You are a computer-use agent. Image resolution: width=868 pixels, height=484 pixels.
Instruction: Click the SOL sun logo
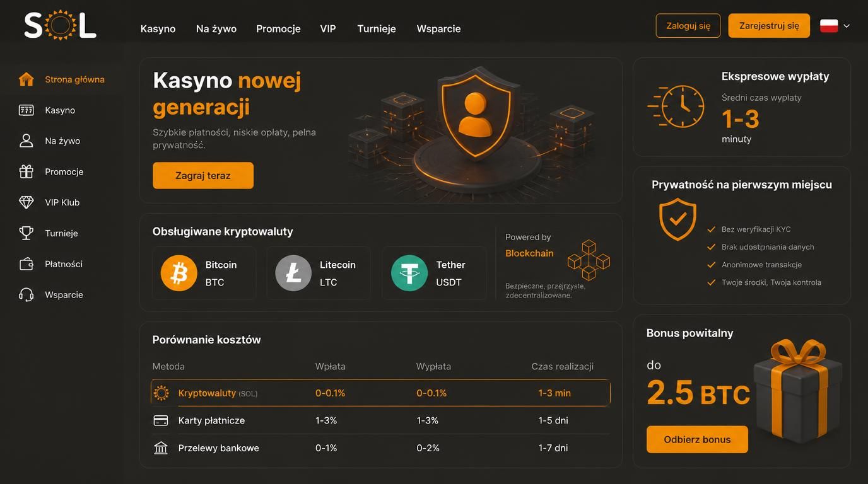coord(60,25)
